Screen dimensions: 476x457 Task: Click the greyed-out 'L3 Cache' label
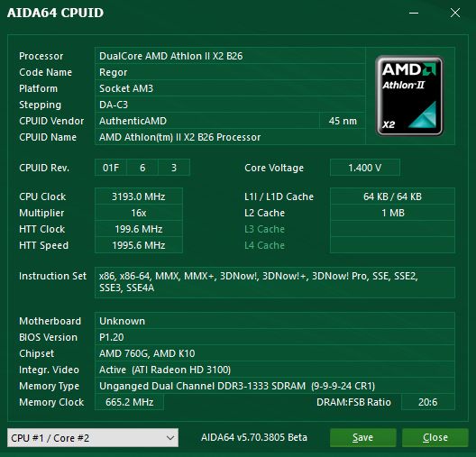point(264,229)
